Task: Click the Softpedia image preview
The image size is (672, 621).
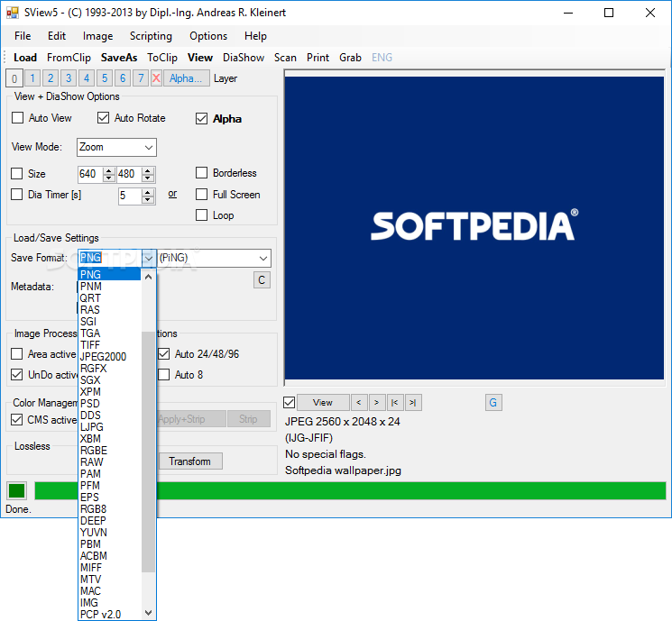Action: pyautogui.click(x=474, y=228)
